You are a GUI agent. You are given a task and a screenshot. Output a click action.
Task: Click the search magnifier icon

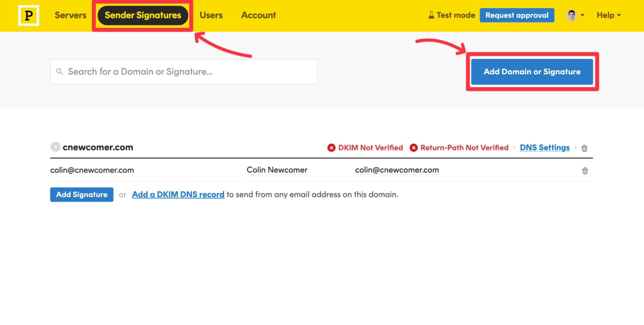(x=60, y=72)
